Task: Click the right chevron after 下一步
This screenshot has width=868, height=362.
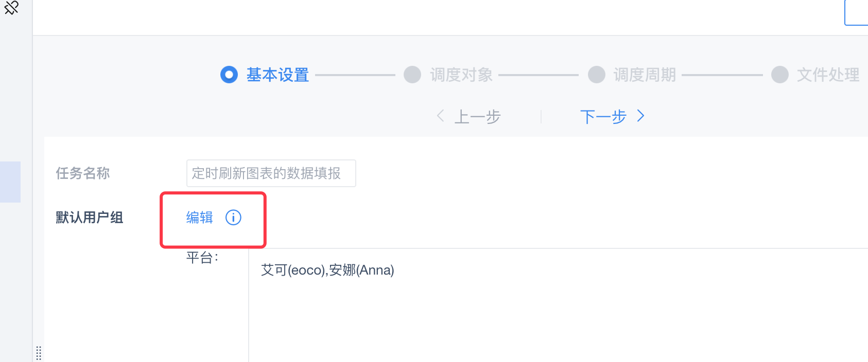Action: click(640, 116)
